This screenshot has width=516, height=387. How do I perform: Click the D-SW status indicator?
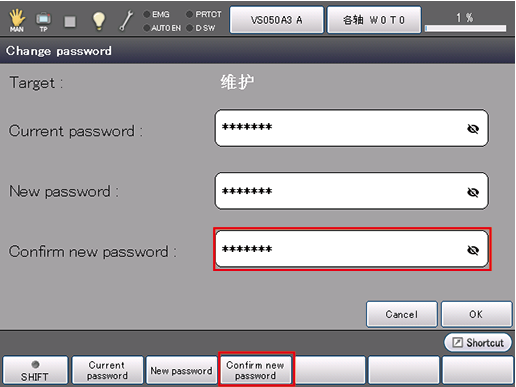(x=201, y=28)
